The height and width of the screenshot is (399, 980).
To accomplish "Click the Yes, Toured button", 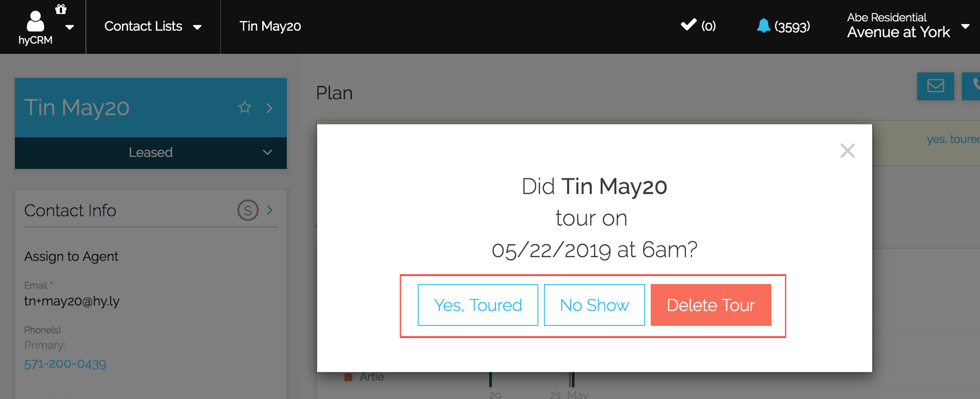I will (x=478, y=305).
